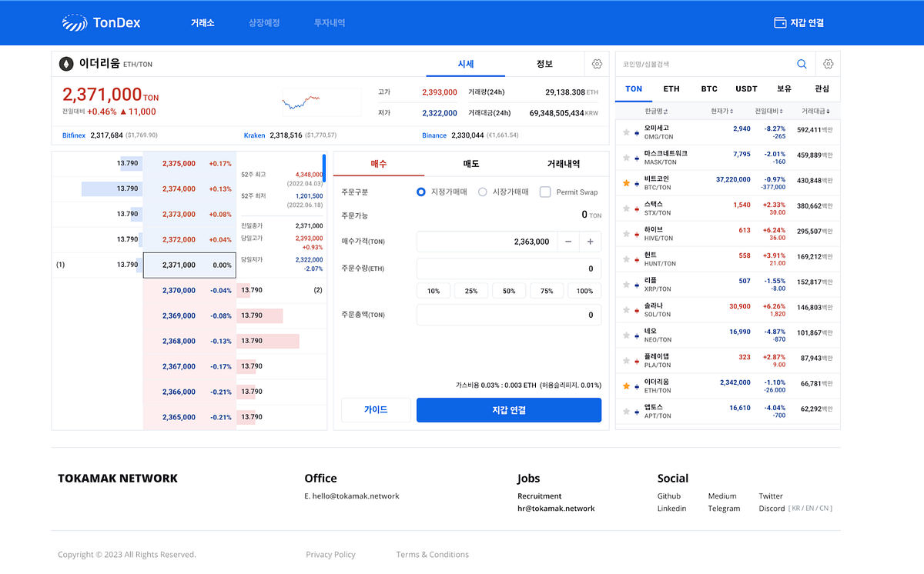The width and height of the screenshot is (924, 574).
Task: Click the magnifier icon in the coin search box
Action: point(802,64)
